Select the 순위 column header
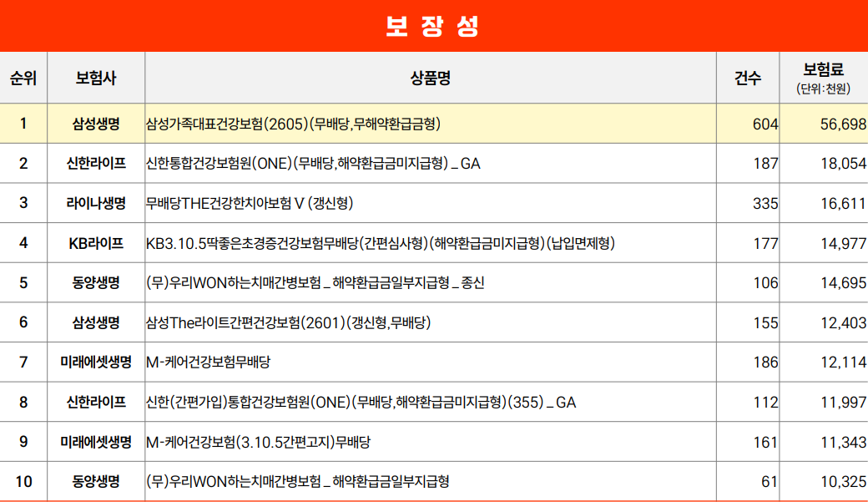The width and height of the screenshot is (868, 502). pyautogui.click(x=23, y=78)
